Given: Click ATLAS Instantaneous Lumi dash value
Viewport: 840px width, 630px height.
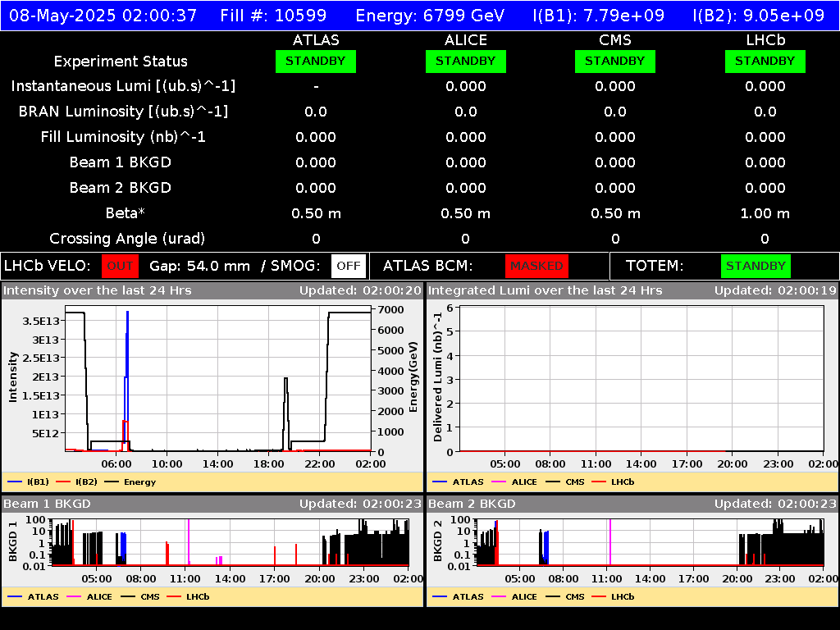Looking at the screenshot, I should 316,87.
